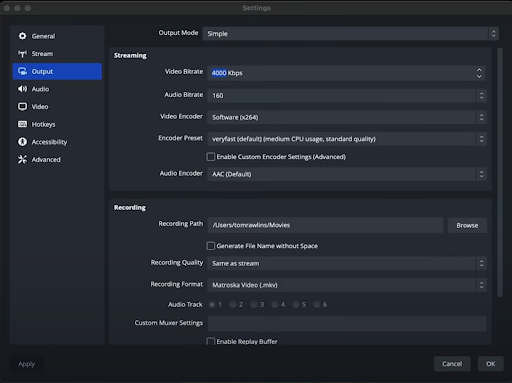Open the Output Mode dropdown
Viewport: 512px width, 383px height.
(350, 34)
